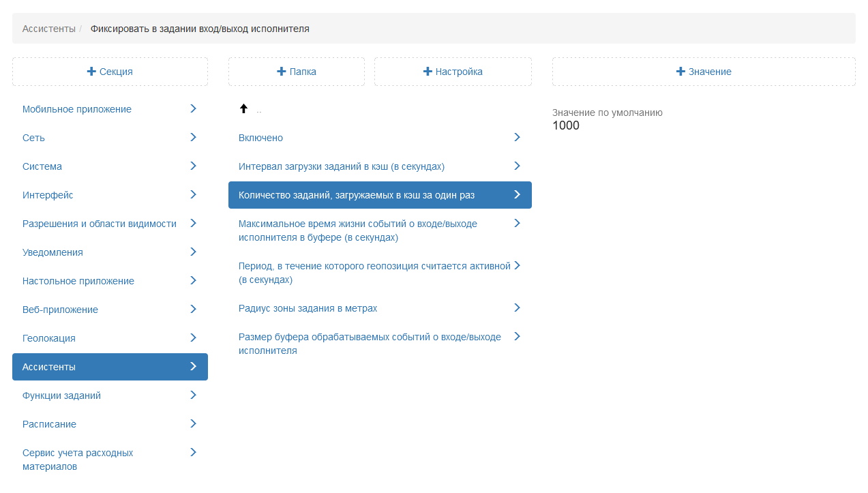Open the Функции заданий section
This screenshot has height=493, width=868.
click(61, 395)
